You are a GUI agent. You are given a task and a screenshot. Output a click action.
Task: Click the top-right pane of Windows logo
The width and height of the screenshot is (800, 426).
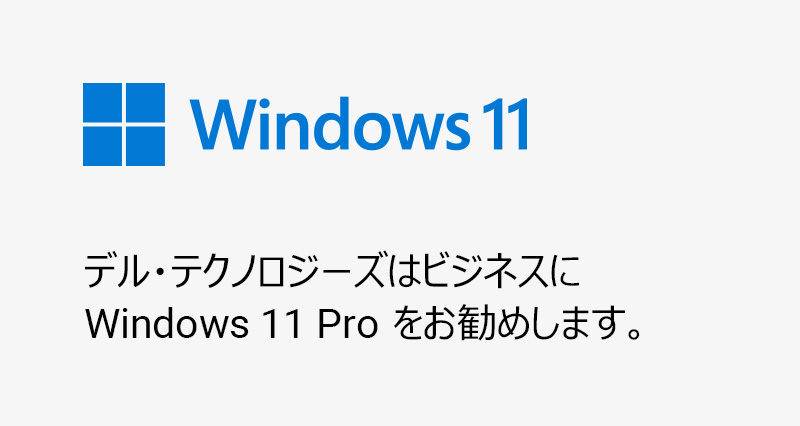click(x=145, y=103)
